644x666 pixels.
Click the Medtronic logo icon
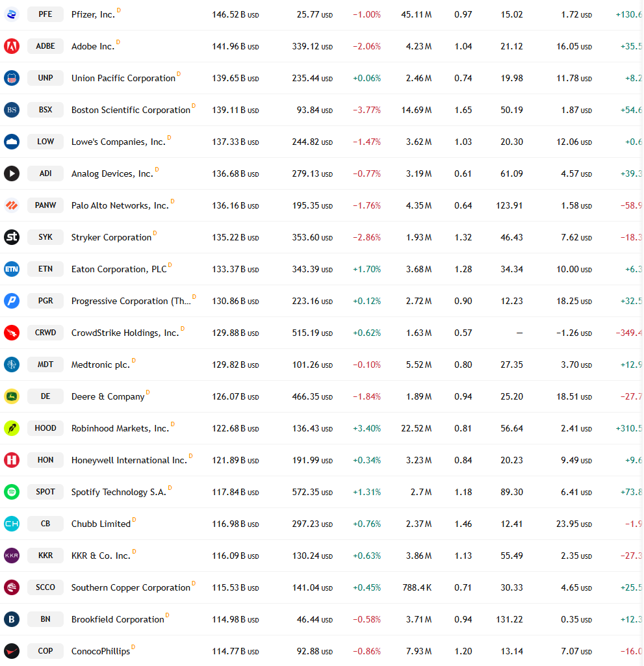point(12,365)
